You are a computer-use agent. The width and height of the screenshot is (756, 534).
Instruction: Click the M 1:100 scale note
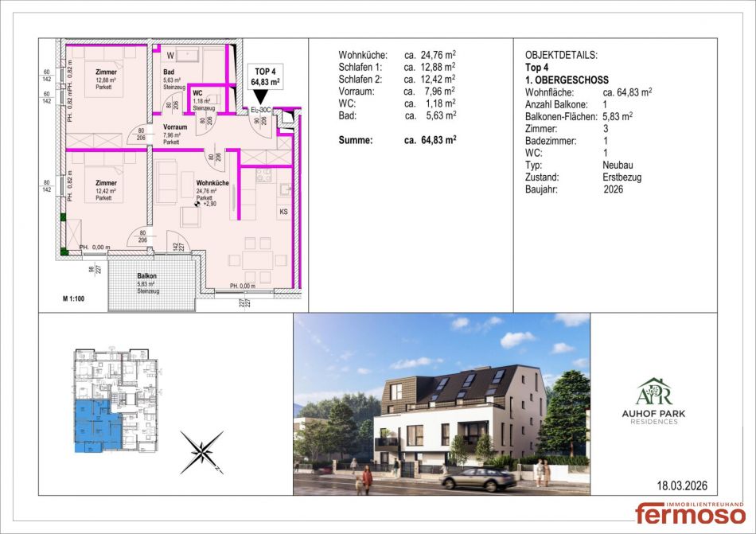coord(73,298)
